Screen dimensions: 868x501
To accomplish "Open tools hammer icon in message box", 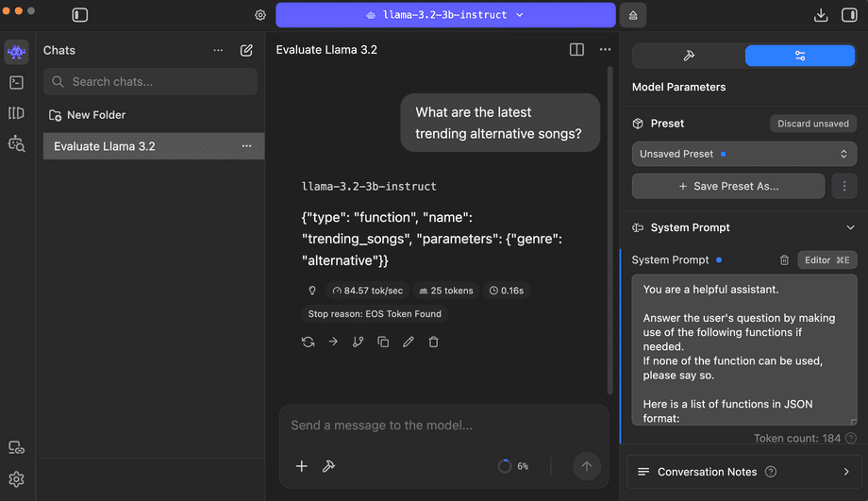I will tap(329, 466).
